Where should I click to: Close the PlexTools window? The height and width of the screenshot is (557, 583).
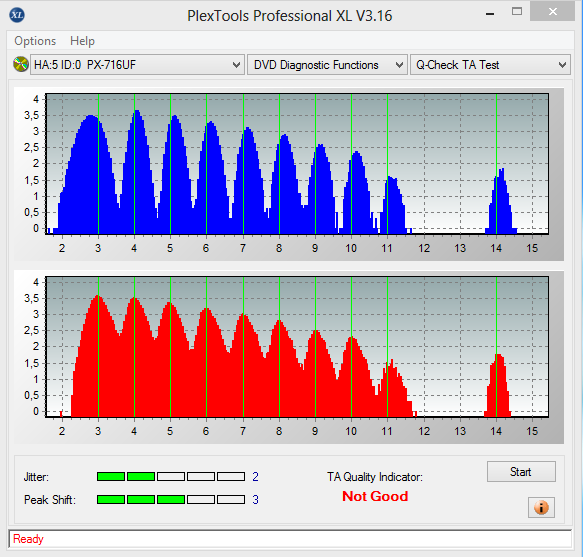point(553,12)
